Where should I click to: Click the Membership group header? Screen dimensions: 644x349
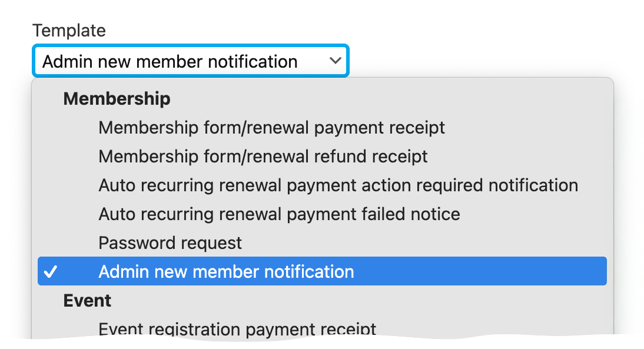pyautogui.click(x=117, y=98)
